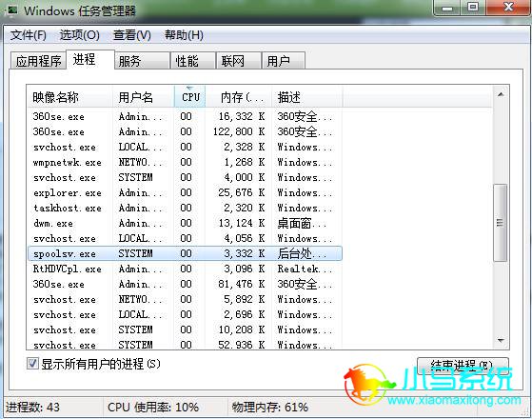Maximize the Task Manager window
The width and height of the screenshot is (532, 419).
click(x=473, y=8)
